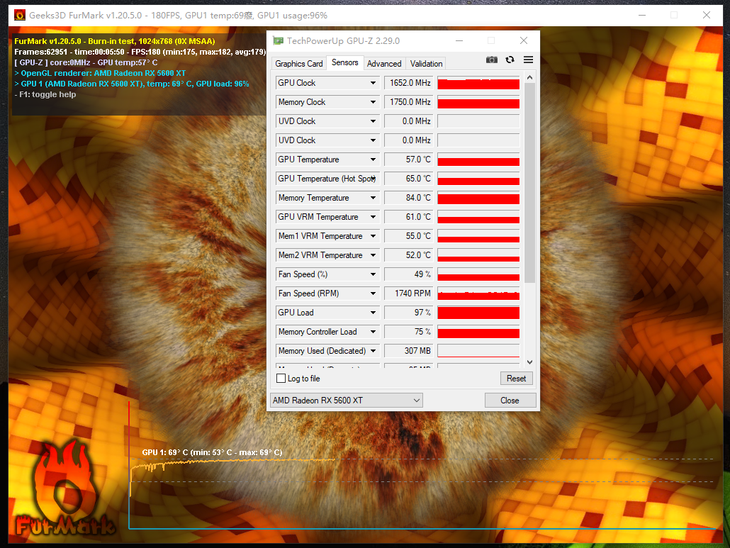The image size is (730, 548).
Task: Expand the Memory Temperature sensor dropdown
Action: click(x=374, y=198)
